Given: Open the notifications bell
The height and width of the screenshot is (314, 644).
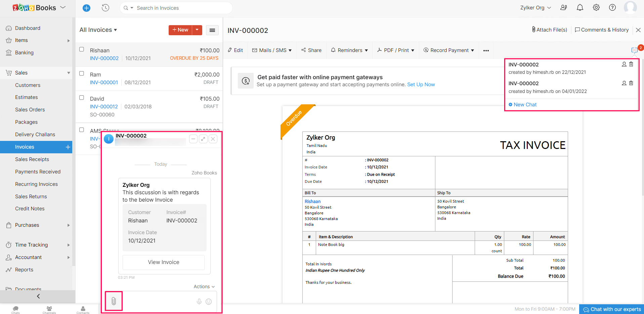Looking at the screenshot, I should coord(580,8).
